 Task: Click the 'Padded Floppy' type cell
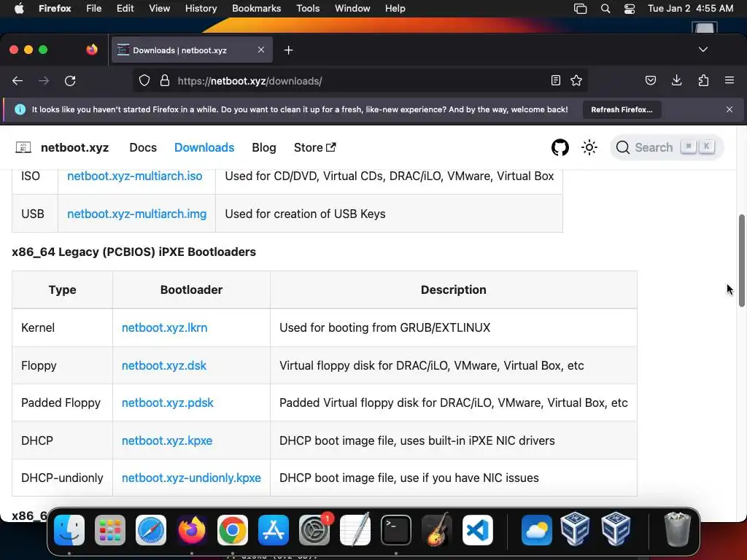tap(61, 402)
